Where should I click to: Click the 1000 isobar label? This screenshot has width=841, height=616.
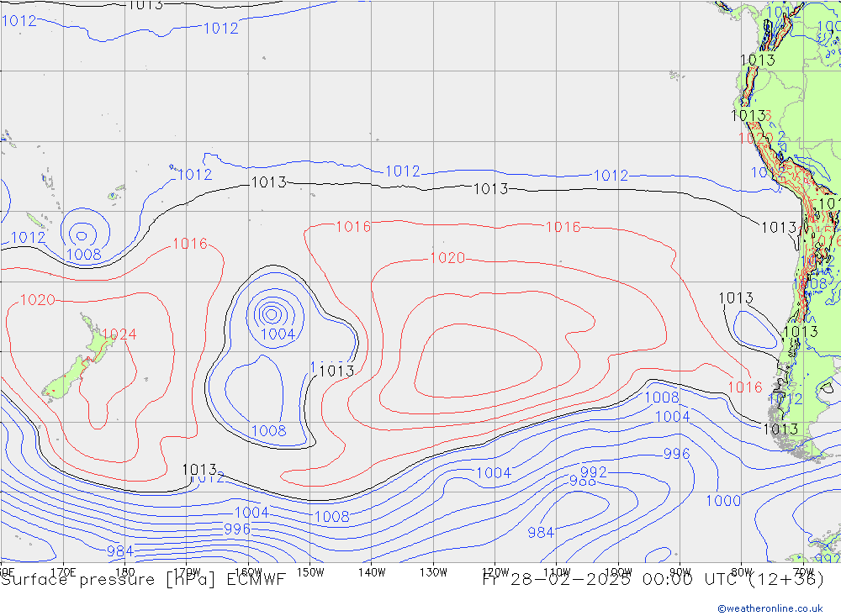pyautogui.click(x=723, y=501)
